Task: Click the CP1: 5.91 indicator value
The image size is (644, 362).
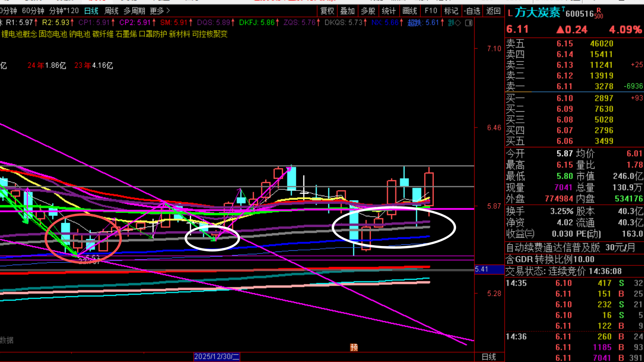Action: point(97,23)
